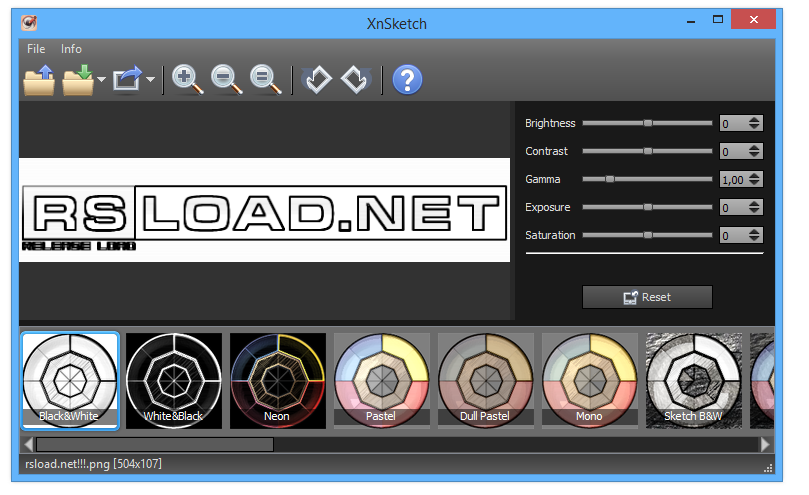The image size is (809, 495).
Task: Close the XnSketch window
Action: [x=754, y=20]
